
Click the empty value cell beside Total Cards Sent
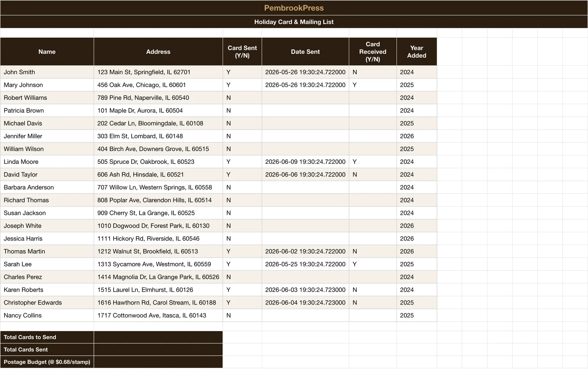[x=158, y=350]
